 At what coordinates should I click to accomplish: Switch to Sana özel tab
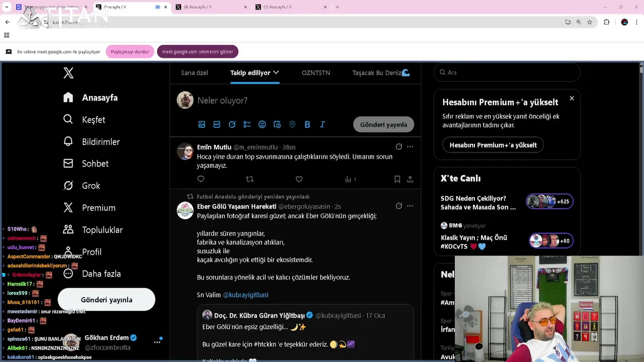click(194, 73)
